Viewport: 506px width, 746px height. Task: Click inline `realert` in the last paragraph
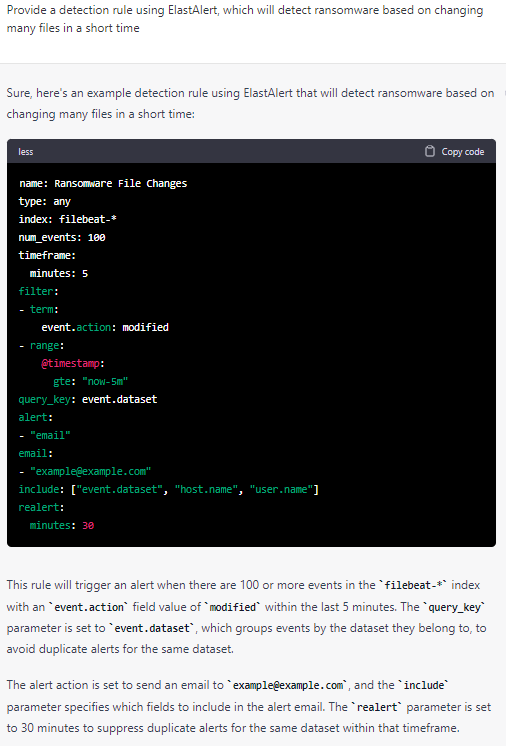(377, 707)
